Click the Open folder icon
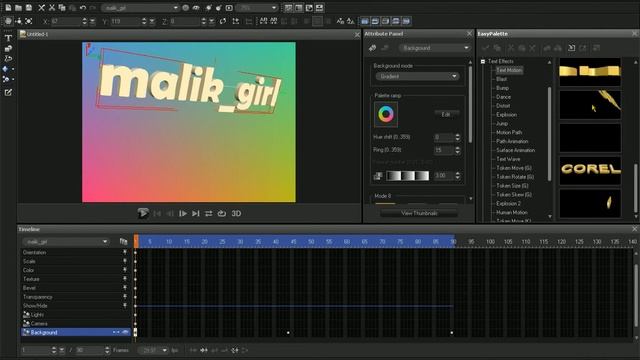Screen dimensions: 640x360 point(18,8)
